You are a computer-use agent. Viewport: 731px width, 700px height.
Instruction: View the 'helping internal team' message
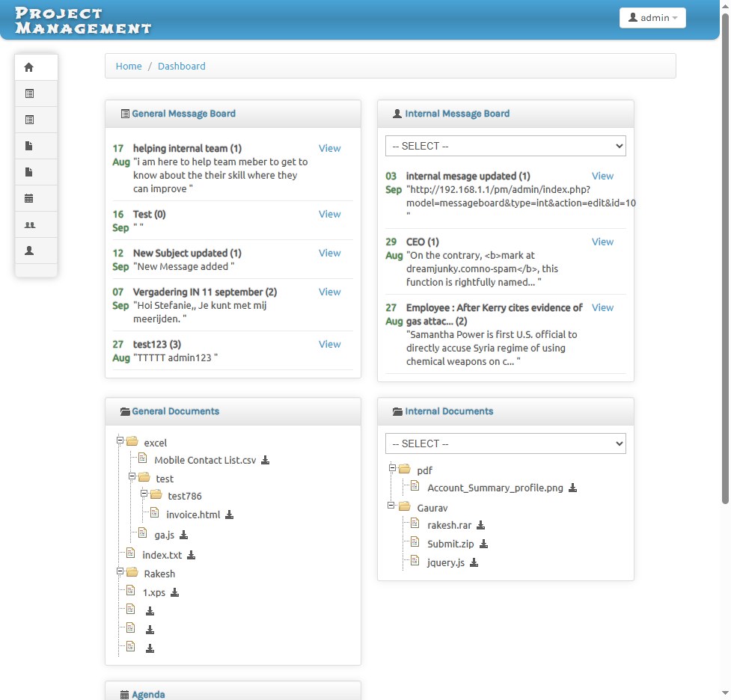tap(330, 148)
